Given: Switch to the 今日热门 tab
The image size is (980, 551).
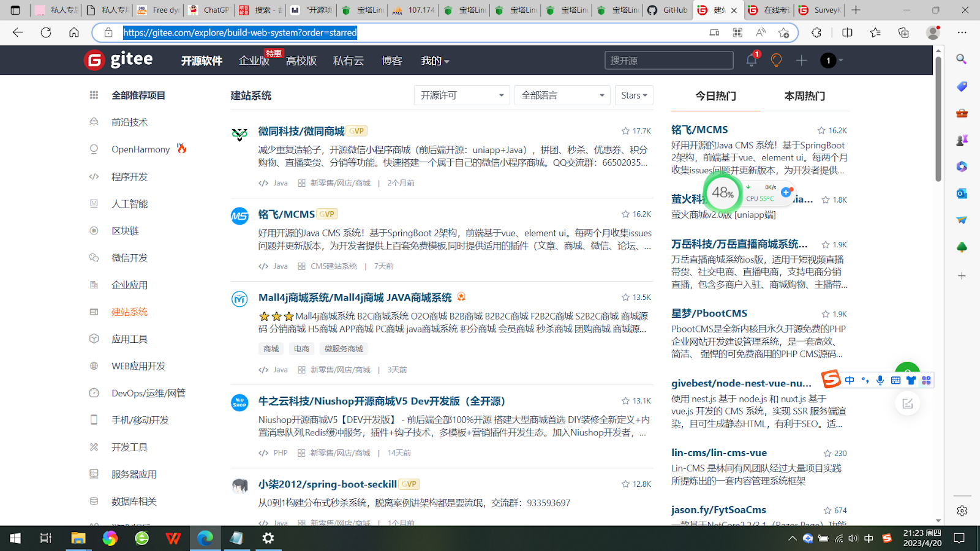Looking at the screenshot, I should click(715, 96).
